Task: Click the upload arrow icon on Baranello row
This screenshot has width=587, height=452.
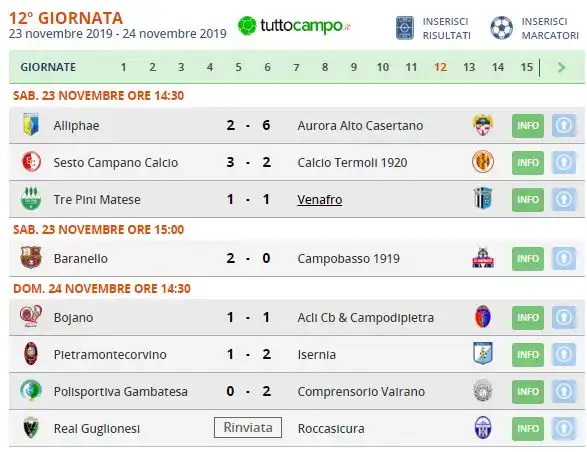Action: coord(564,258)
